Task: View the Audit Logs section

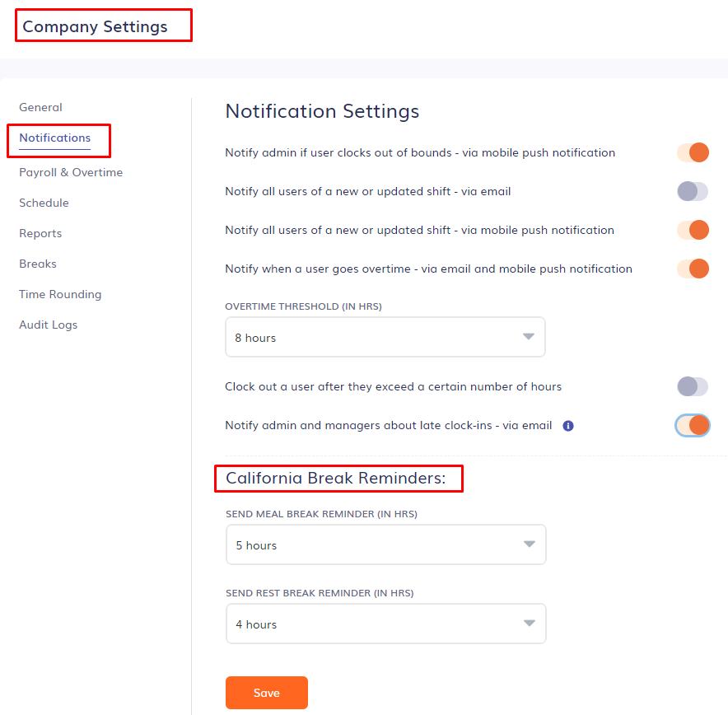Action: click(49, 325)
